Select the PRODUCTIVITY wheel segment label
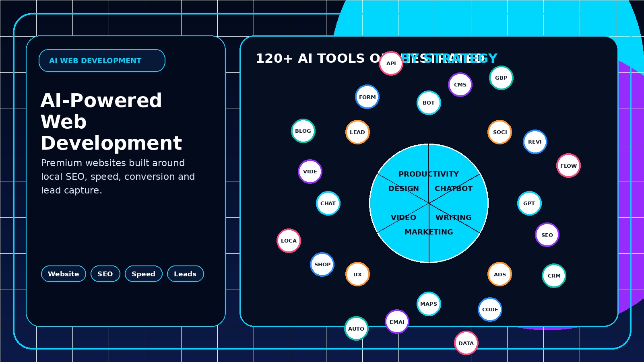This screenshot has width=644, height=362. pyautogui.click(x=429, y=174)
